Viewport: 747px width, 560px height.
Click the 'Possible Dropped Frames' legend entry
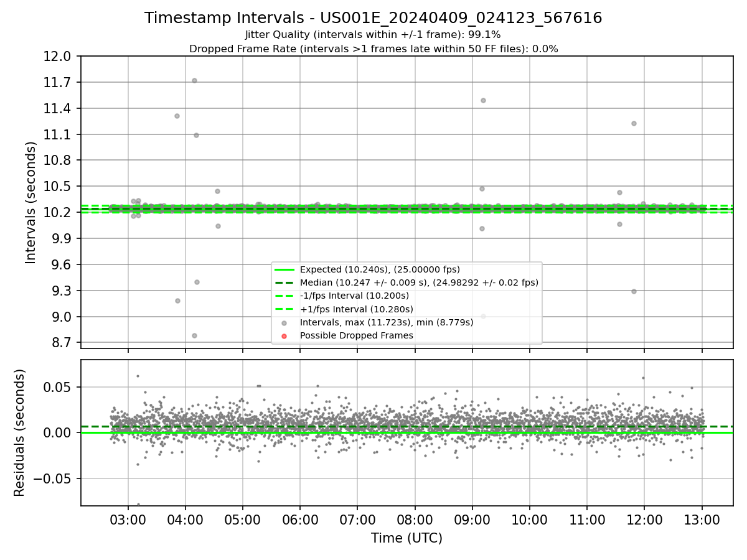(x=356, y=335)
